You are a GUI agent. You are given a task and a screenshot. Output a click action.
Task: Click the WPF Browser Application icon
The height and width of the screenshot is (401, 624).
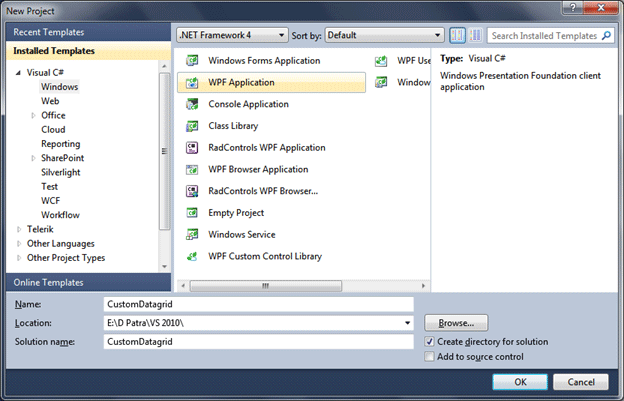(192, 169)
